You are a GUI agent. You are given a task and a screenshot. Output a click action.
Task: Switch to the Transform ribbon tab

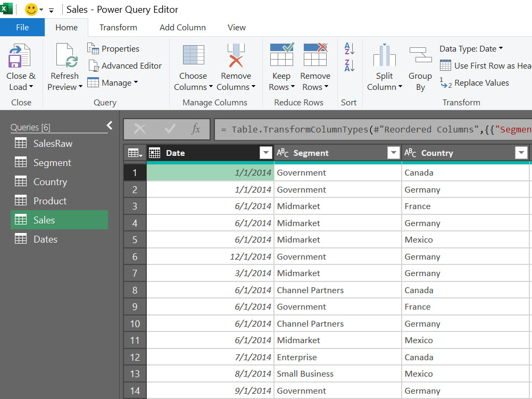click(118, 27)
